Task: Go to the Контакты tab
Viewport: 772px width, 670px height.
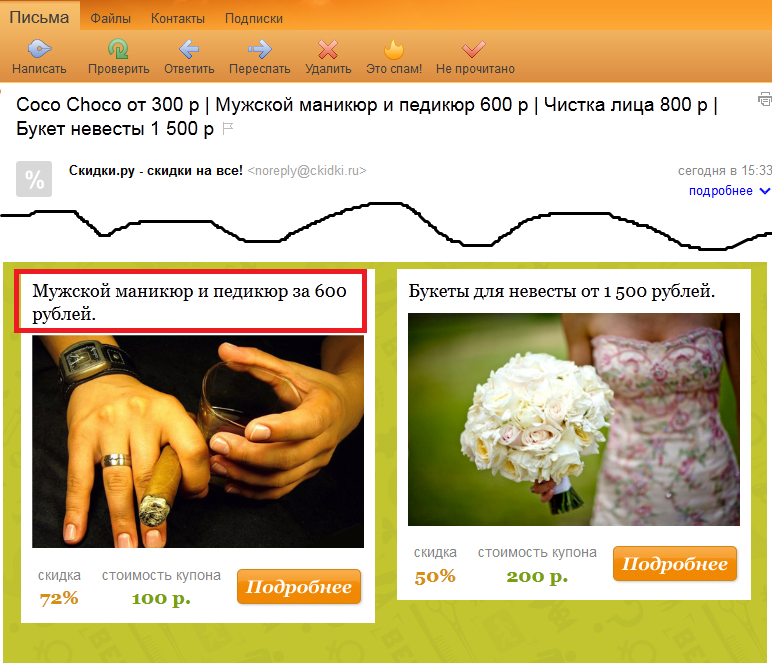Action: 178,18
